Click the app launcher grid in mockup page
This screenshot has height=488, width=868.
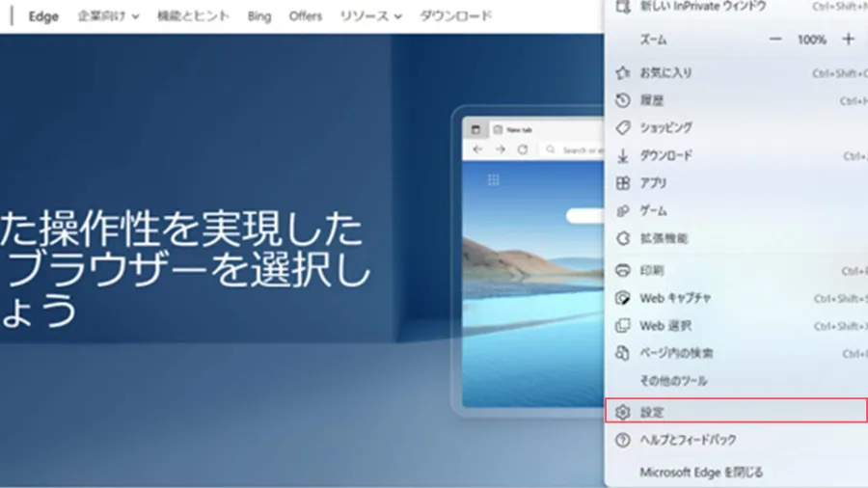[493, 179]
